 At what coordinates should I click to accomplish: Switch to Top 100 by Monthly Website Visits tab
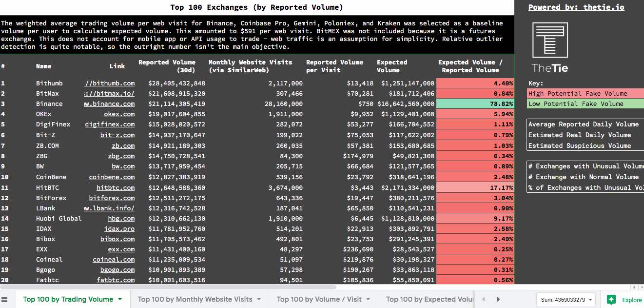point(195,299)
